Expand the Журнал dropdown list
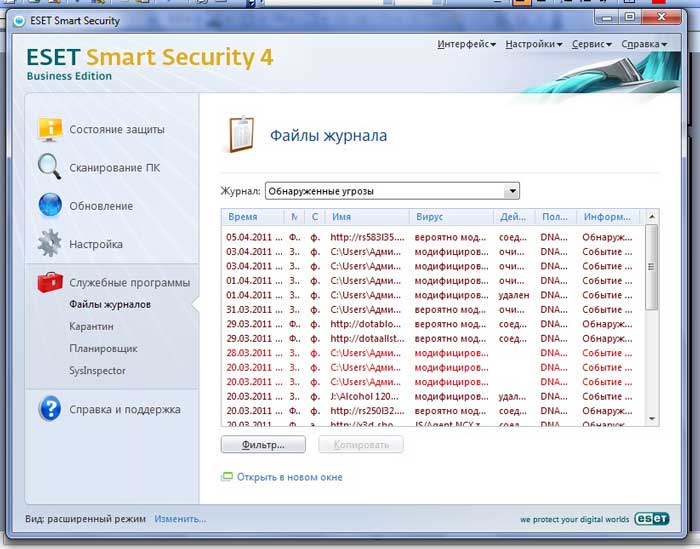The height and width of the screenshot is (549, 700). click(x=512, y=191)
